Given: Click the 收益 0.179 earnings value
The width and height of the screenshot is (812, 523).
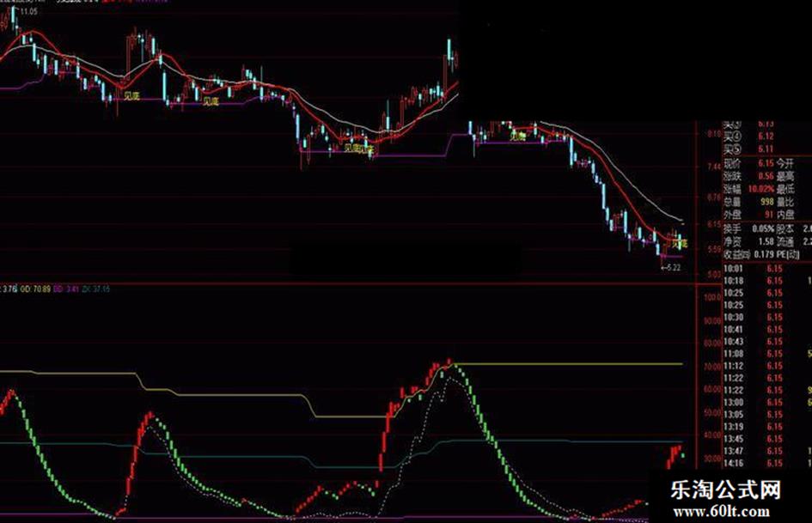Looking at the screenshot, I should click(763, 254).
